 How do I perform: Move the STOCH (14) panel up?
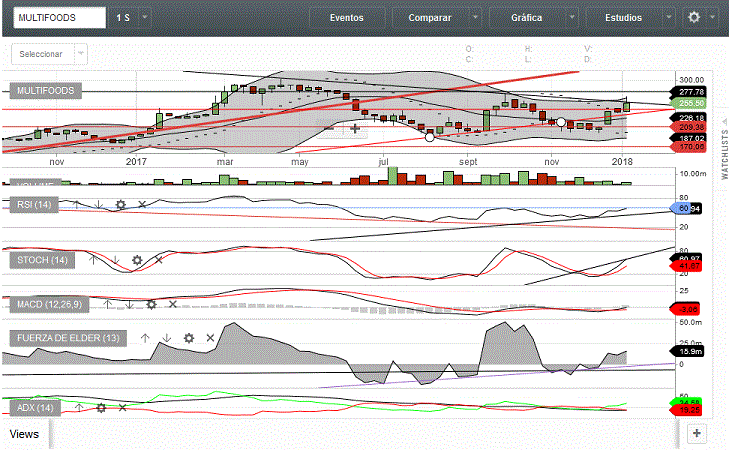coord(93,260)
